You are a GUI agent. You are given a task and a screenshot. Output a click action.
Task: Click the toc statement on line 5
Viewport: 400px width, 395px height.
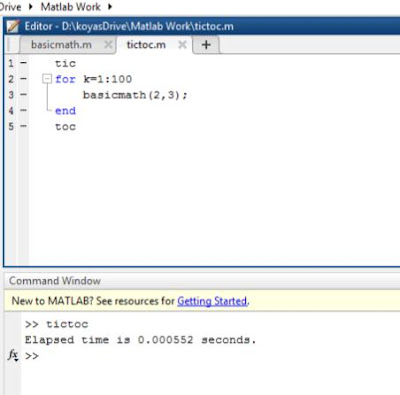(x=65, y=127)
